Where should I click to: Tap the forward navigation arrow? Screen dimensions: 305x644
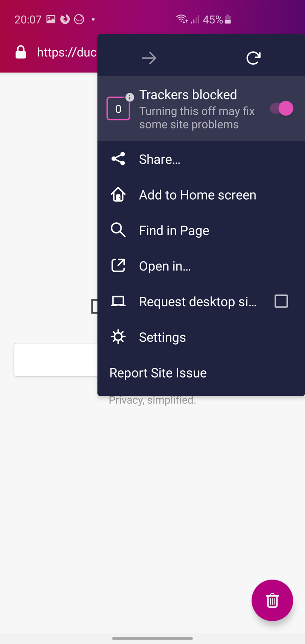coord(149,58)
